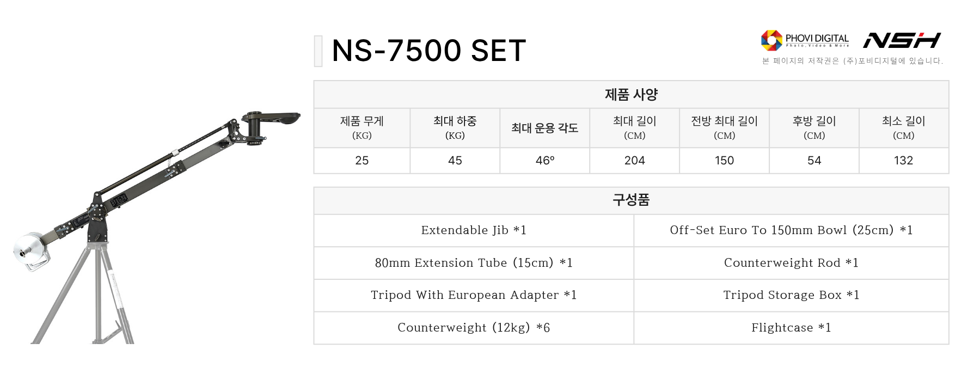Click the Counterweight (12kg) *6 entry
980x392 pixels.
pyautogui.click(x=474, y=328)
